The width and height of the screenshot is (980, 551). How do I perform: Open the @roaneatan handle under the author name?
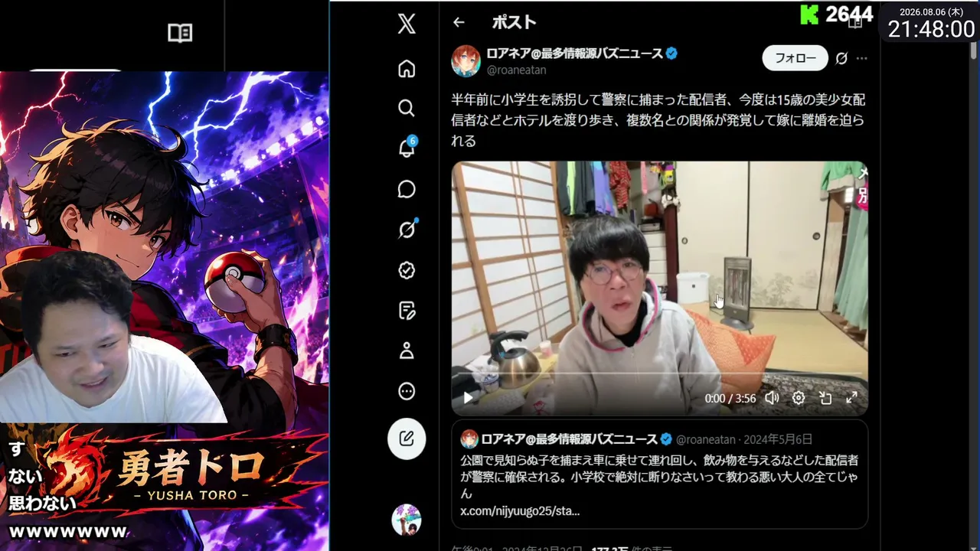517,70
